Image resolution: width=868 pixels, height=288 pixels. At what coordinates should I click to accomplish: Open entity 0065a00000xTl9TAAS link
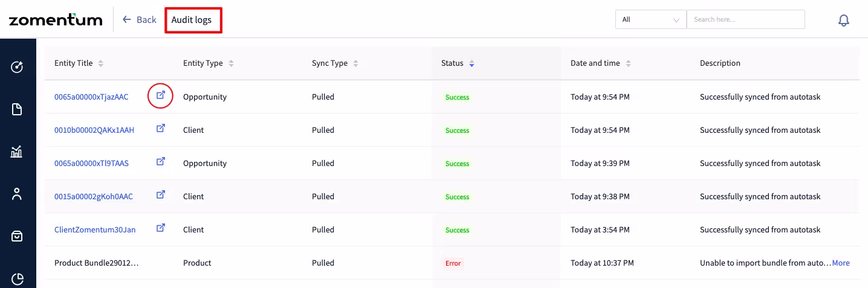[x=91, y=163]
